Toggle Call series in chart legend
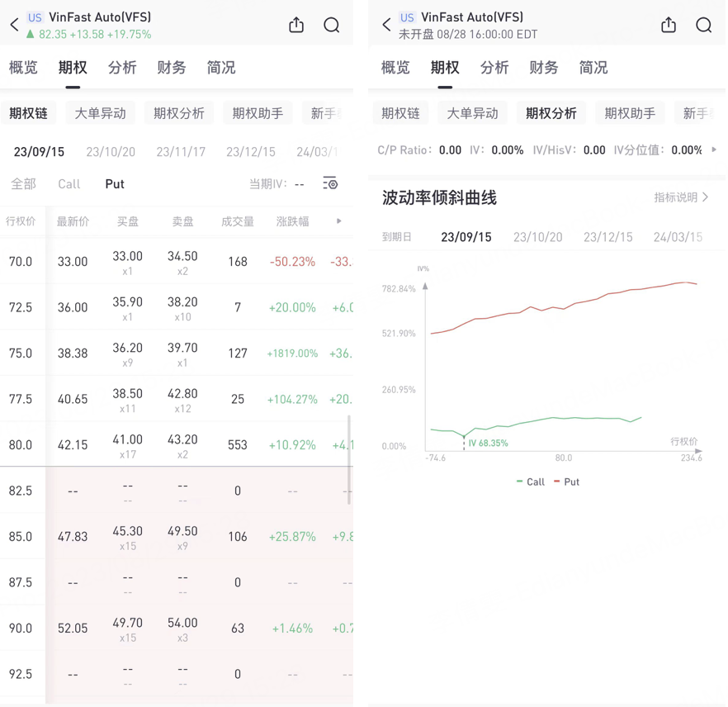Viewport: 728px width, 707px height. click(530, 482)
